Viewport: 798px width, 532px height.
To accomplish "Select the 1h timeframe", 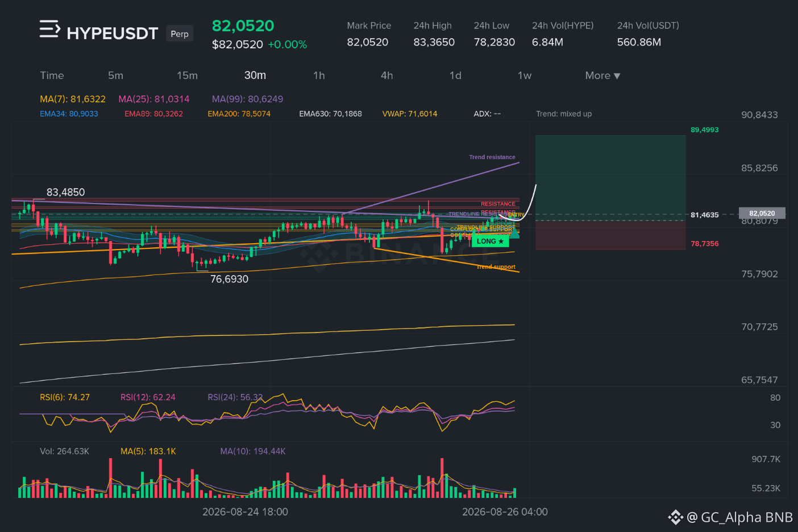I will tap(319, 76).
